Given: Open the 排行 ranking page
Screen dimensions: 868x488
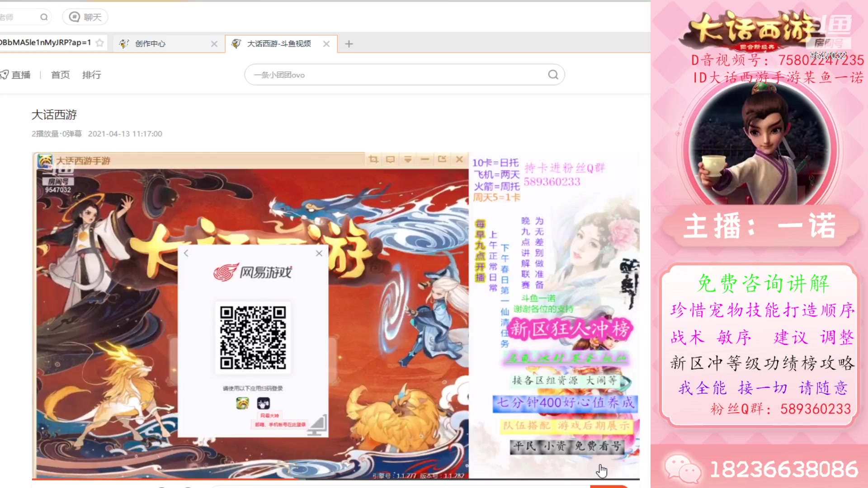Looking at the screenshot, I should (92, 75).
